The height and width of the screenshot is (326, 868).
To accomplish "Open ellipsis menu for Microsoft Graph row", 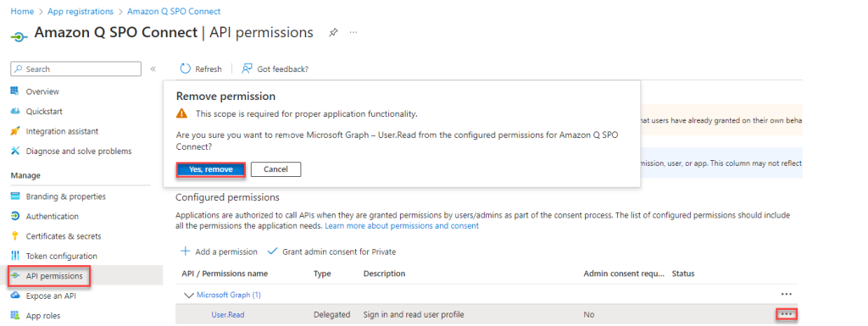I will click(x=786, y=295).
